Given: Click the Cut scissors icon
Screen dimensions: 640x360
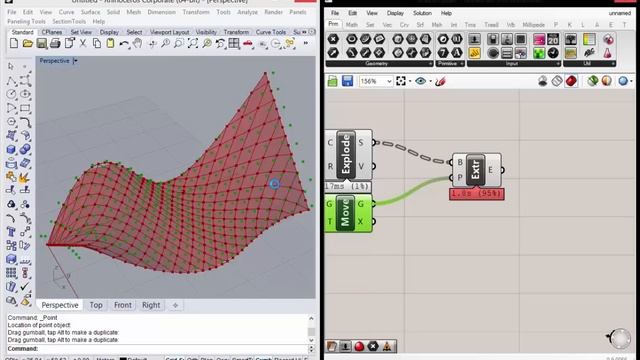Looking at the screenshot, I should pos(83,43).
